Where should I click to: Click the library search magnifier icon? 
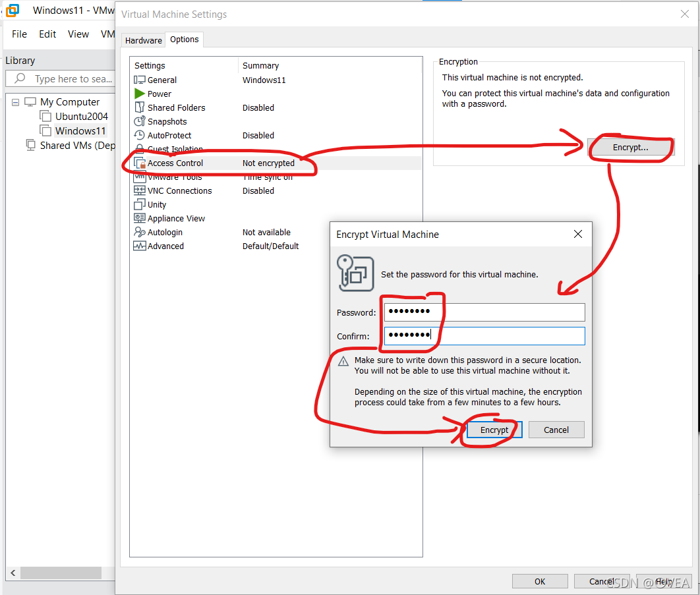20,78
